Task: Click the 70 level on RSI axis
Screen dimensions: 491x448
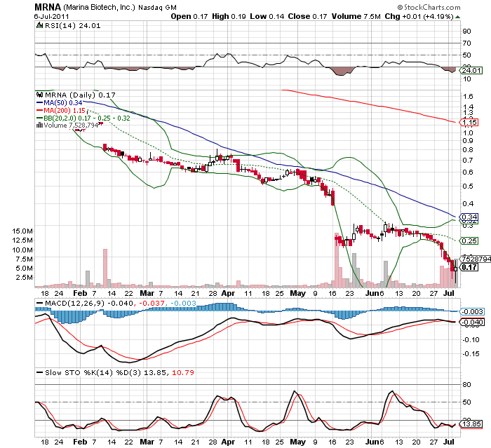Action: click(x=466, y=43)
